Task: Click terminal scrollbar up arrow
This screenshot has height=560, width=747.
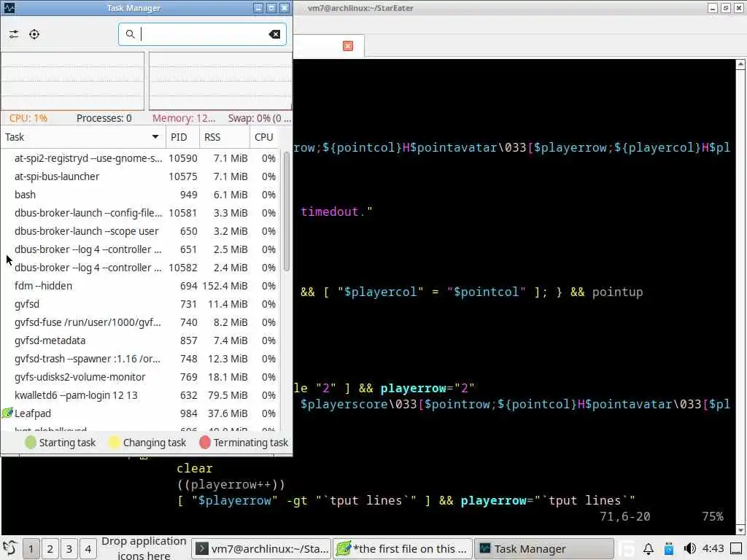Action: pos(740,64)
